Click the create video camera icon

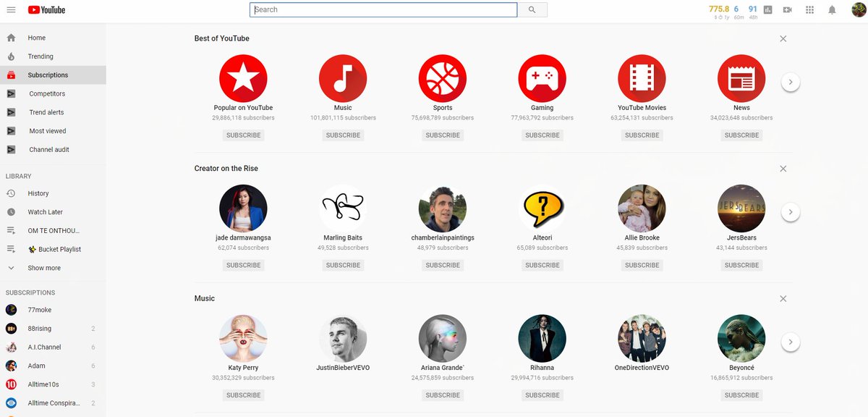(788, 9)
